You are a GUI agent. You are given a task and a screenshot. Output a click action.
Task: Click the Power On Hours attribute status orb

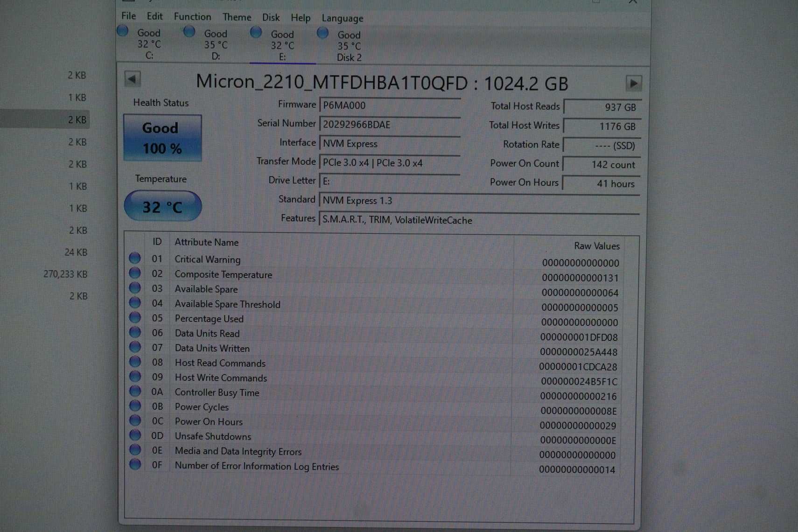(x=135, y=420)
